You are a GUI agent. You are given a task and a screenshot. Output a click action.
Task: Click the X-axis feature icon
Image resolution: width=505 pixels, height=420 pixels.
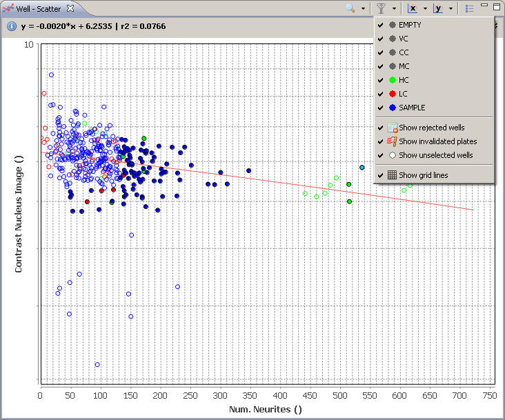[413, 8]
